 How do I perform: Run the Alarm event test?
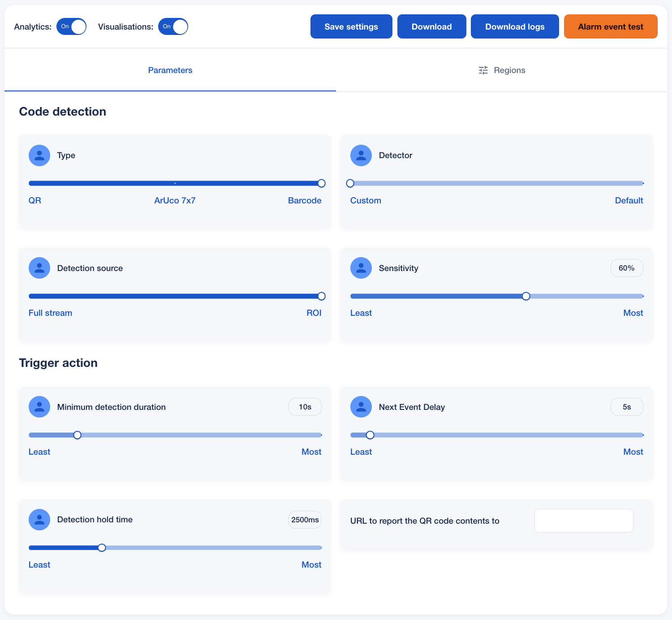click(610, 26)
